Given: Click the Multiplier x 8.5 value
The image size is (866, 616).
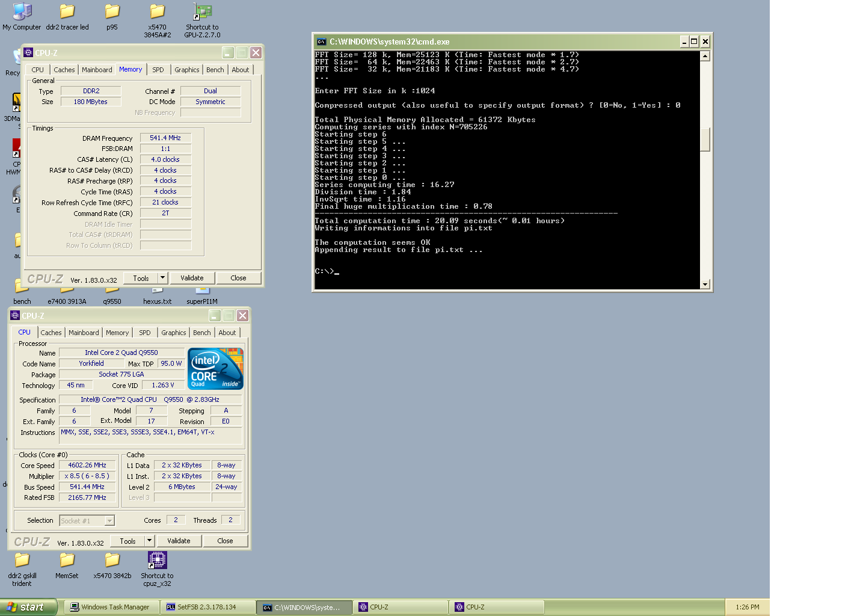Looking at the screenshot, I should [x=87, y=476].
